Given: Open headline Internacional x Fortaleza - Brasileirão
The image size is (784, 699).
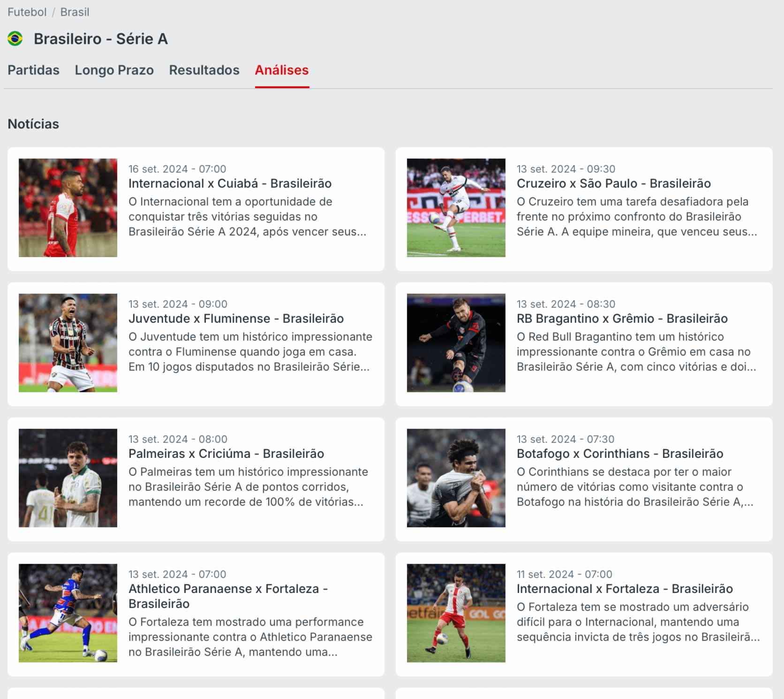Looking at the screenshot, I should tap(625, 589).
